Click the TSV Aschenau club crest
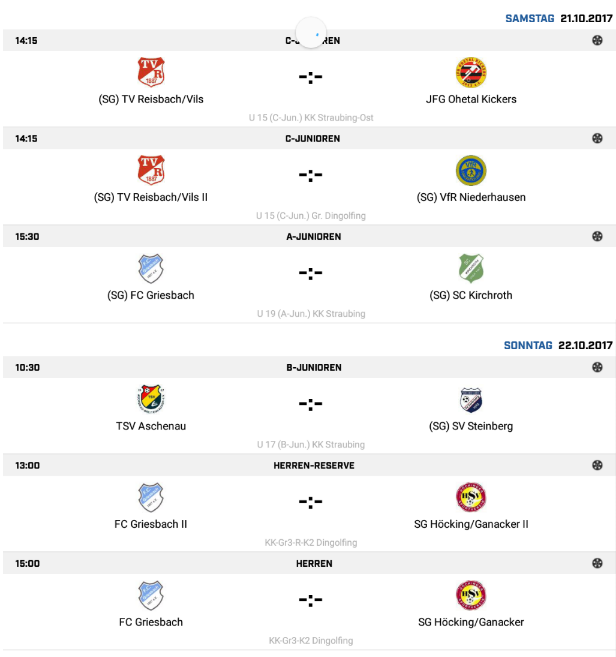Viewport: 616px width, 657px height. point(151,400)
